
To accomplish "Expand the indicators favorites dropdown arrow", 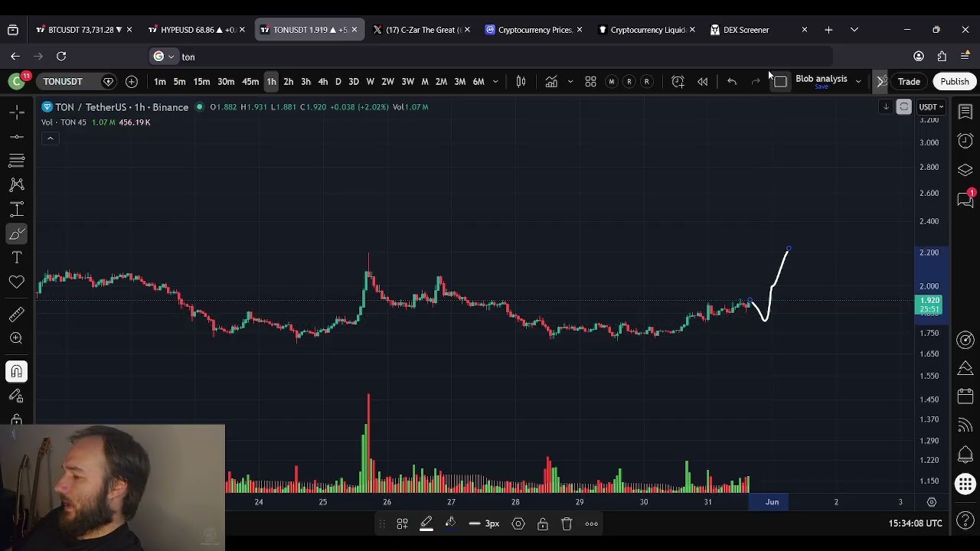I will click(570, 81).
